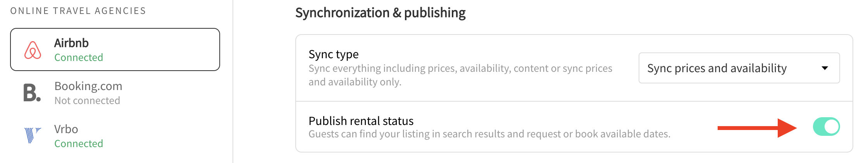Click Vrbo's green Connected status

click(x=79, y=144)
